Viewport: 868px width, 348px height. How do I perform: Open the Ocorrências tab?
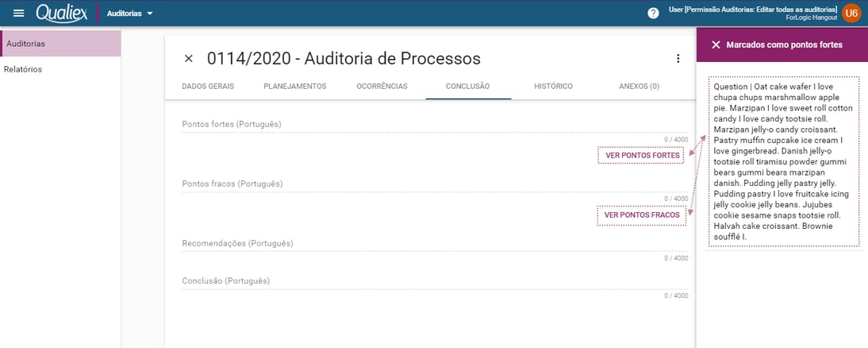(382, 87)
